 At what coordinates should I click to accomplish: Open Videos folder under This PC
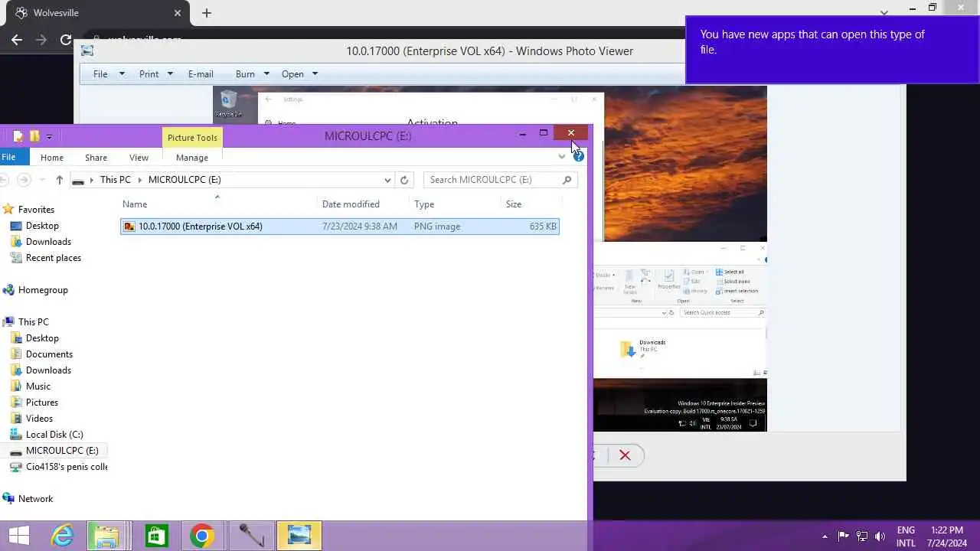click(x=39, y=419)
